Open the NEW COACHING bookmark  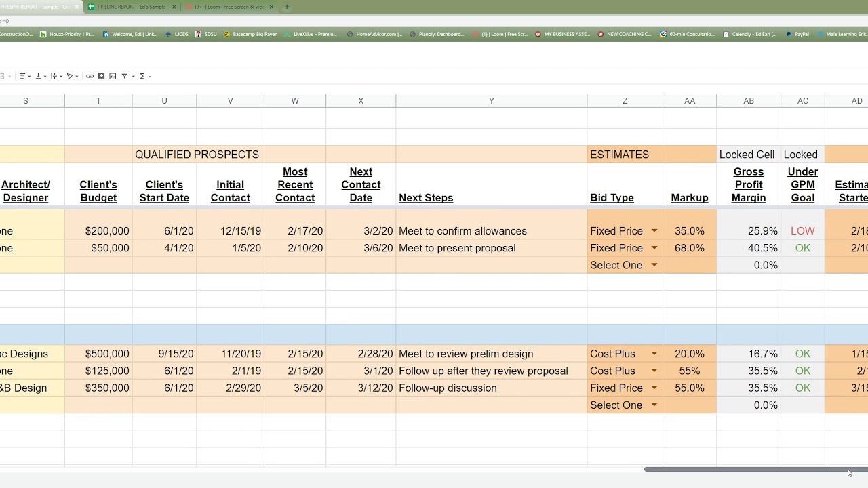pos(625,34)
